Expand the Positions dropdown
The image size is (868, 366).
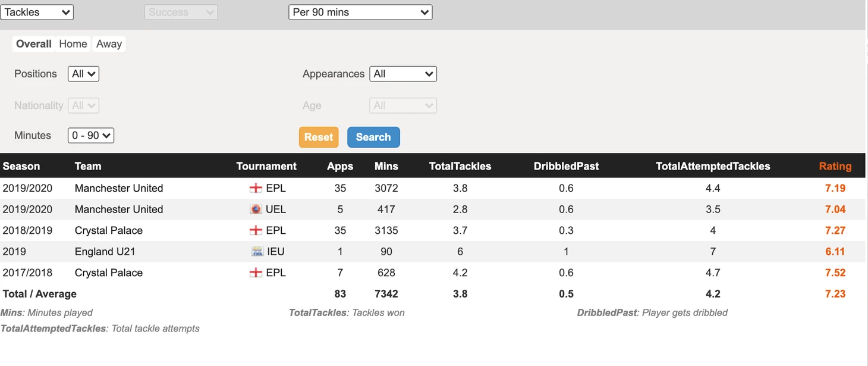(x=83, y=74)
